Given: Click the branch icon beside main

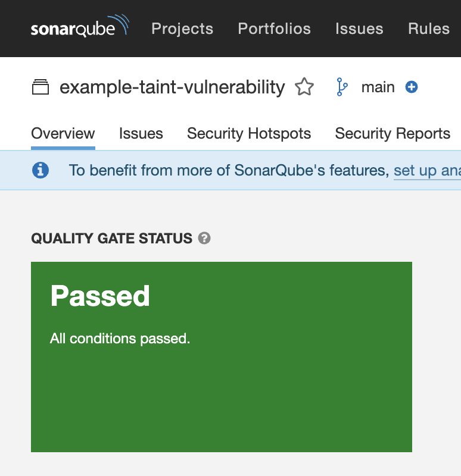Looking at the screenshot, I should click(342, 87).
